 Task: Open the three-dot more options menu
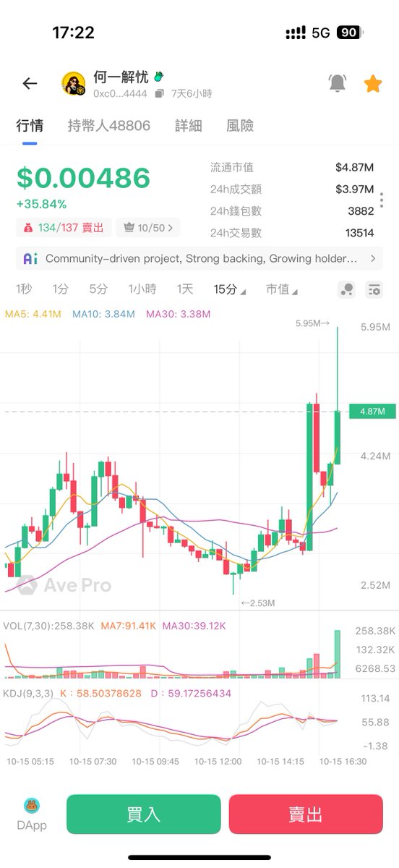tap(382, 200)
